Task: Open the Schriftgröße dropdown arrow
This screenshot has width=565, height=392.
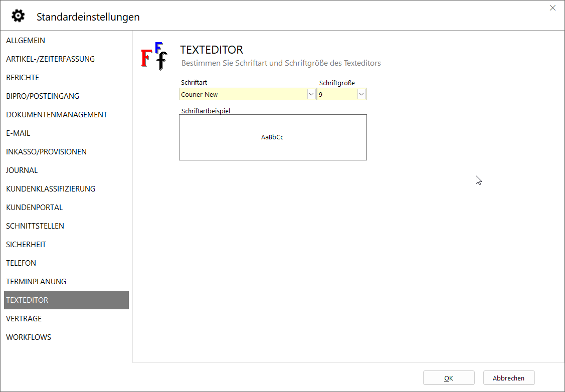Action: [x=361, y=94]
